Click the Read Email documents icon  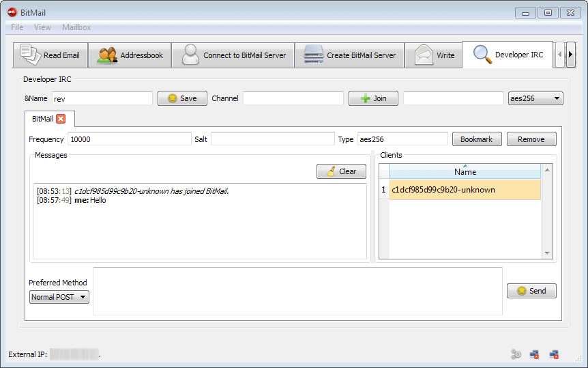(30, 55)
